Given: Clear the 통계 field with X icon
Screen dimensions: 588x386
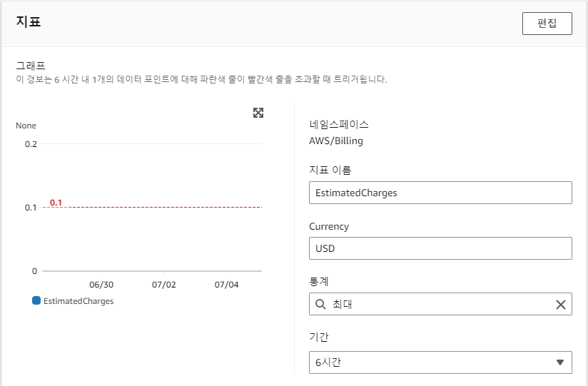Looking at the screenshot, I should 560,304.
